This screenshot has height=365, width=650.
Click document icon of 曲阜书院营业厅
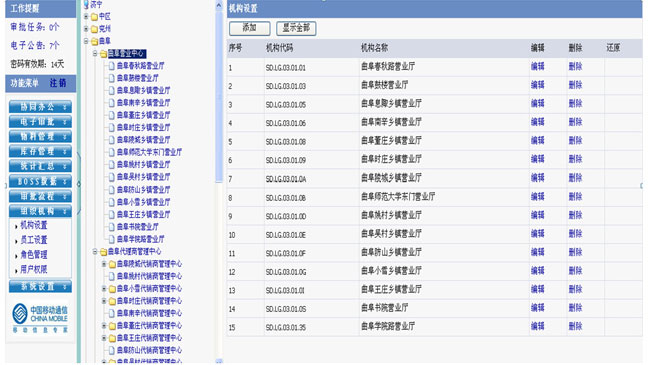[x=112, y=227]
